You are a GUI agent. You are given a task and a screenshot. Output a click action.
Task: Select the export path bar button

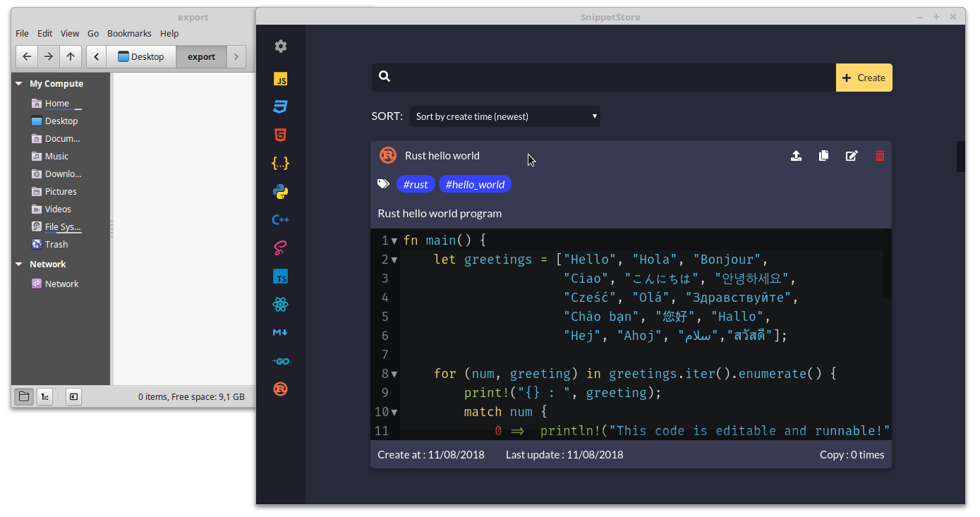202,56
